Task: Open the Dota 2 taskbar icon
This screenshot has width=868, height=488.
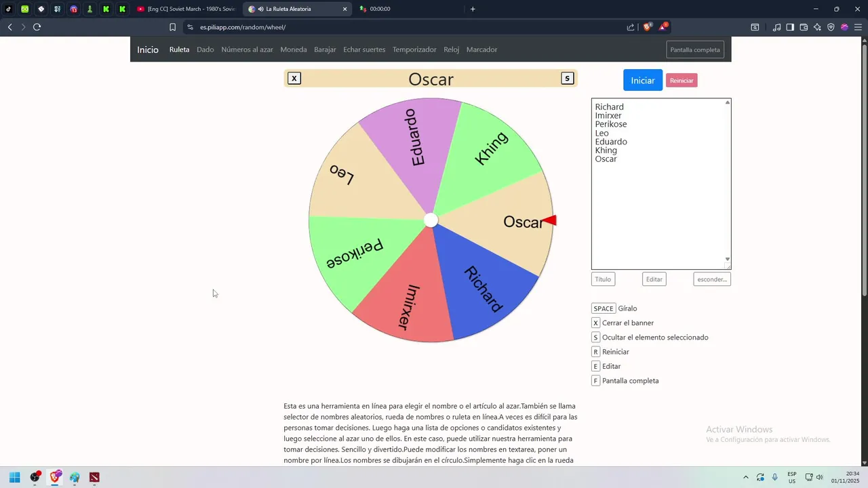Action: pos(94,477)
